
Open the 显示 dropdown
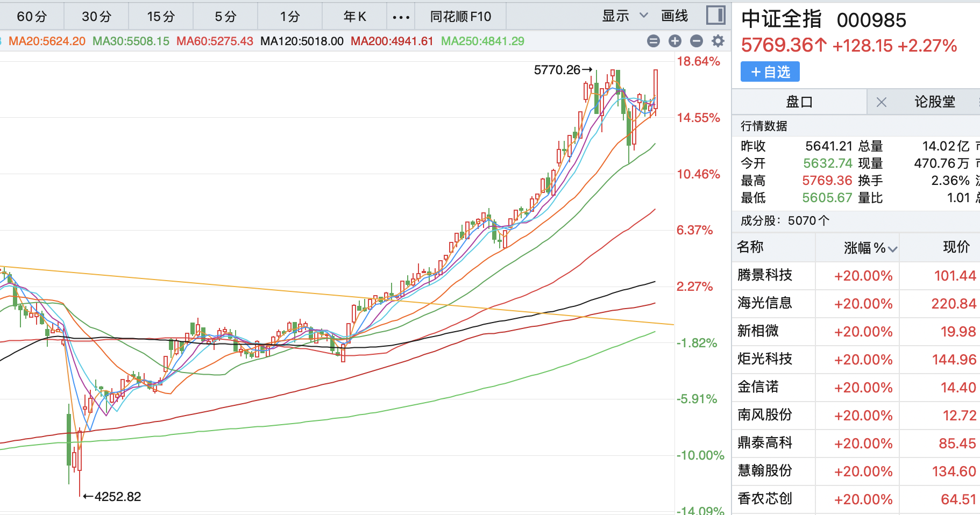(624, 16)
